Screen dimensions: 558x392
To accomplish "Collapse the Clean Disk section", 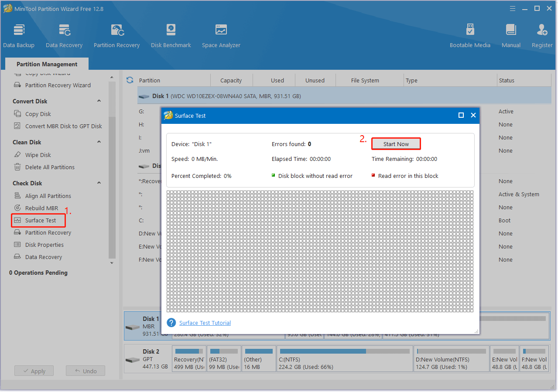I will click(x=99, y=142).
